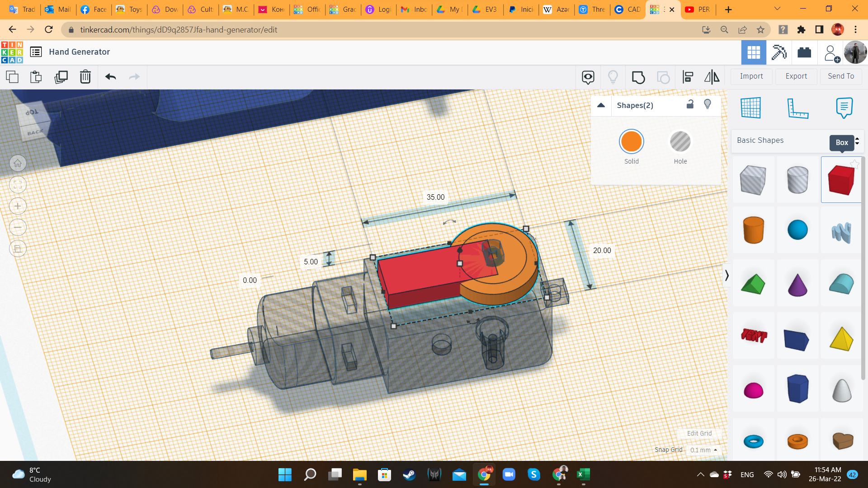Toggle lightbulb visibility in Shapes panel
868x488 pixels.
(708, 104)
